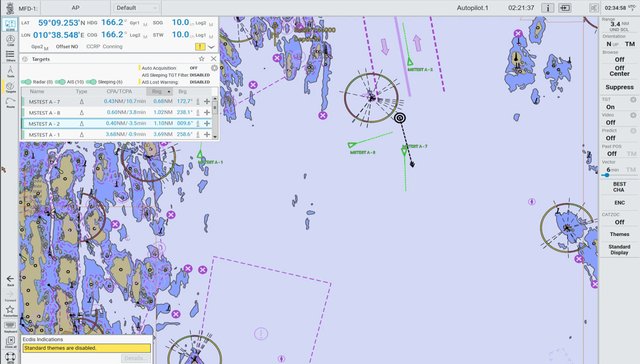Select MSTEST A - 8 target row

pos(45,113)
